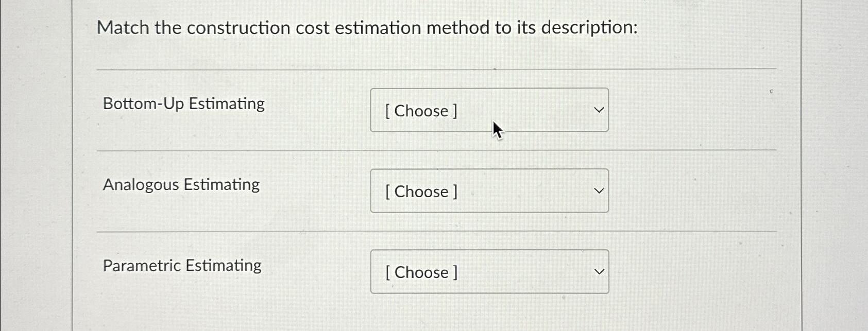This screenshot has width=868, height=331.
Task: Select the [ Choose ] text beside Parametric Estimating
Action: point(420,272)
